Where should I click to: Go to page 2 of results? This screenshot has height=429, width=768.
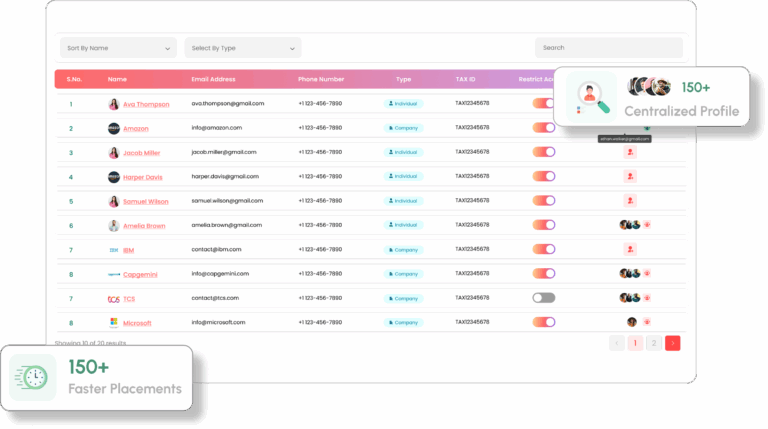pyautogui.click(x=654, y=343)
